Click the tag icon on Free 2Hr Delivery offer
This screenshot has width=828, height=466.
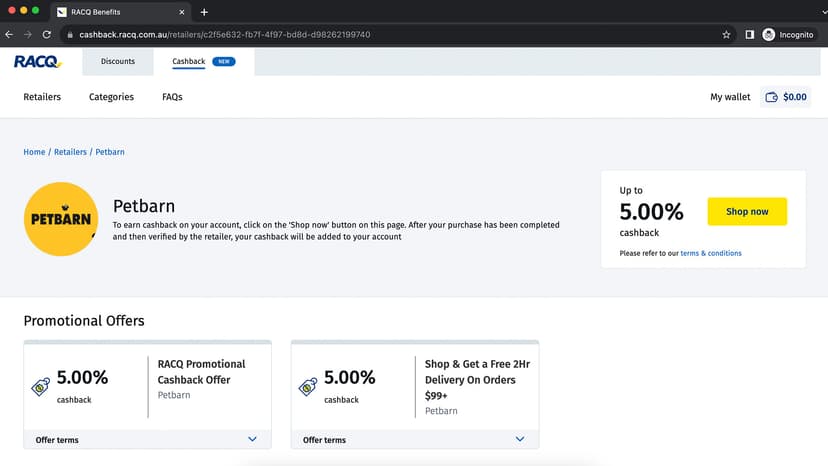tap(308, 387)
